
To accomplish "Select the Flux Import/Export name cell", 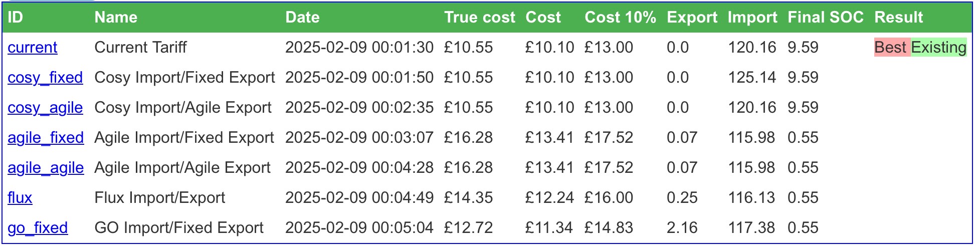I will pos(159,198).
